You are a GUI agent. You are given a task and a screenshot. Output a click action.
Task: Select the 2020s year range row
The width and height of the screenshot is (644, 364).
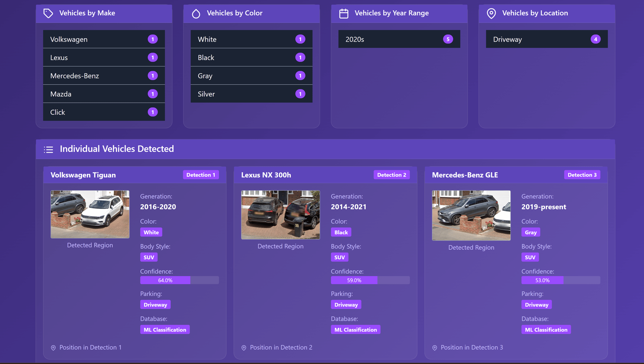399,39
